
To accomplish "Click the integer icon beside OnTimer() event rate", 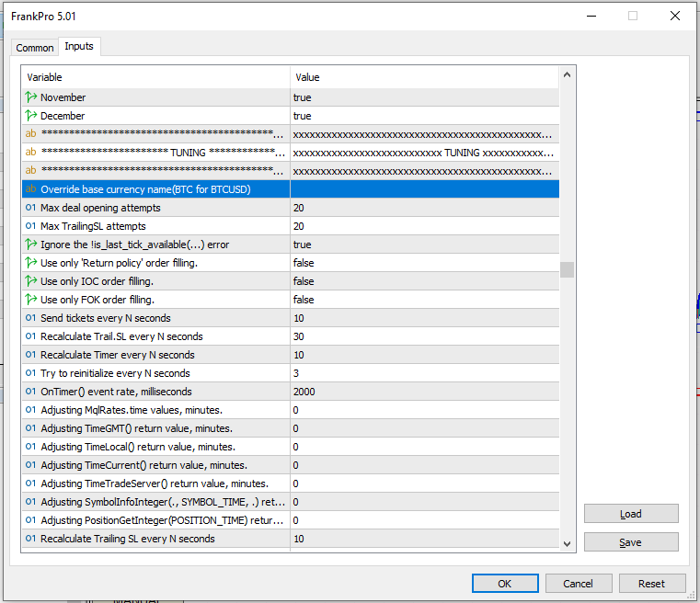I will (30, 392).
